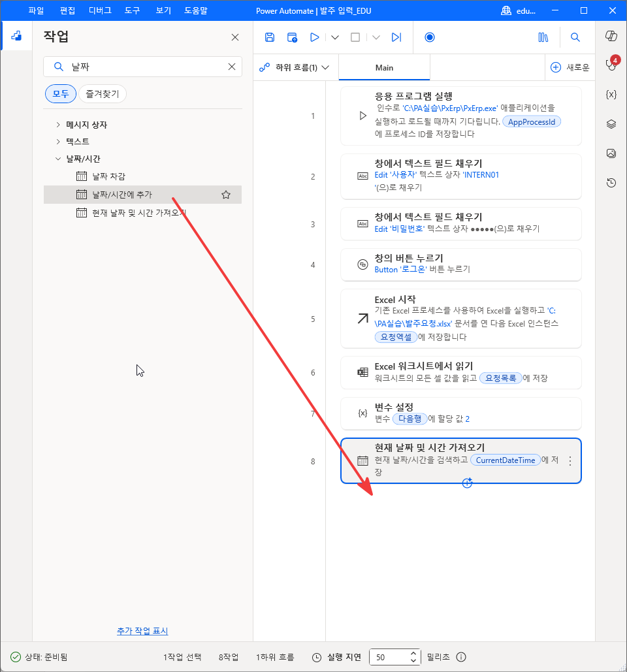Open the 하위 흐름(1) dropdown
627x672 pixels.
tap(295, 67)
